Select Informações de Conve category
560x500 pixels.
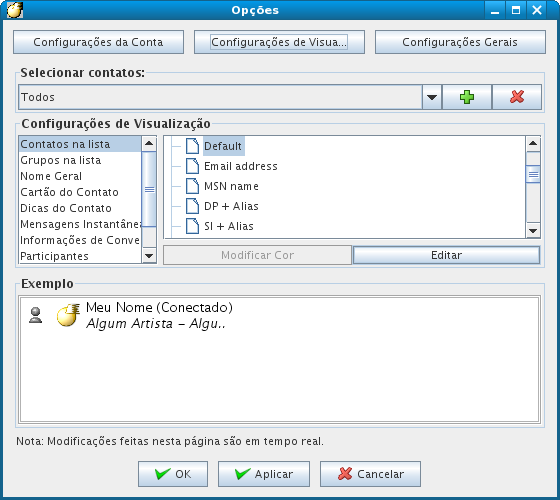80,240
